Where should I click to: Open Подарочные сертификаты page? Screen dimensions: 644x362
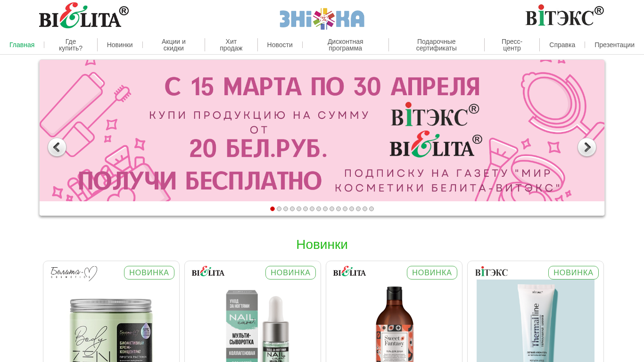(437, 45)
